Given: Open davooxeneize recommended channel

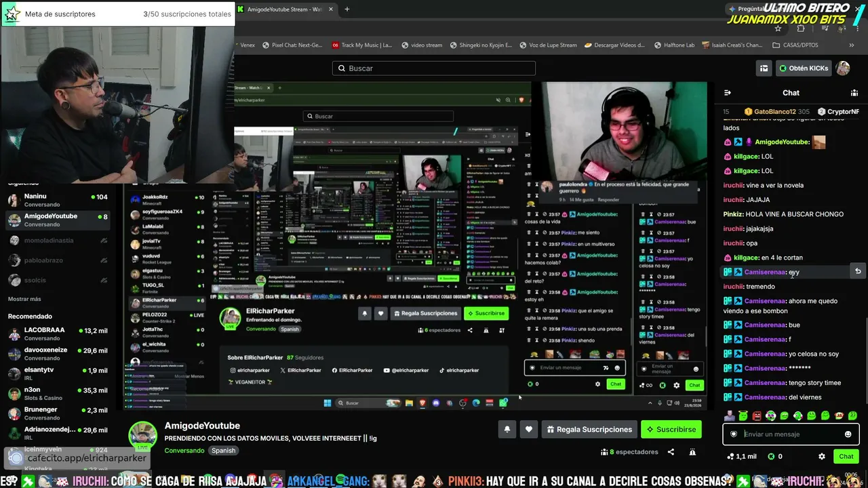Looking at the screenshot, I should tap(58, 353).
